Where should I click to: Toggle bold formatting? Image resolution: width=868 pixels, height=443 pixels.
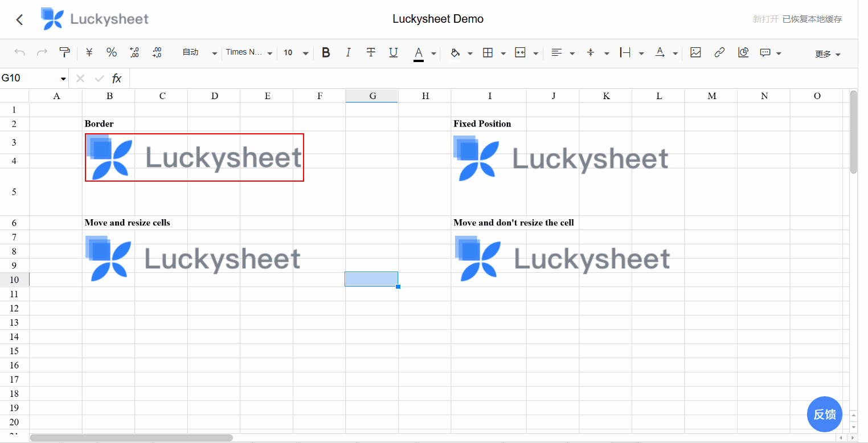click(x=326, y=53)
